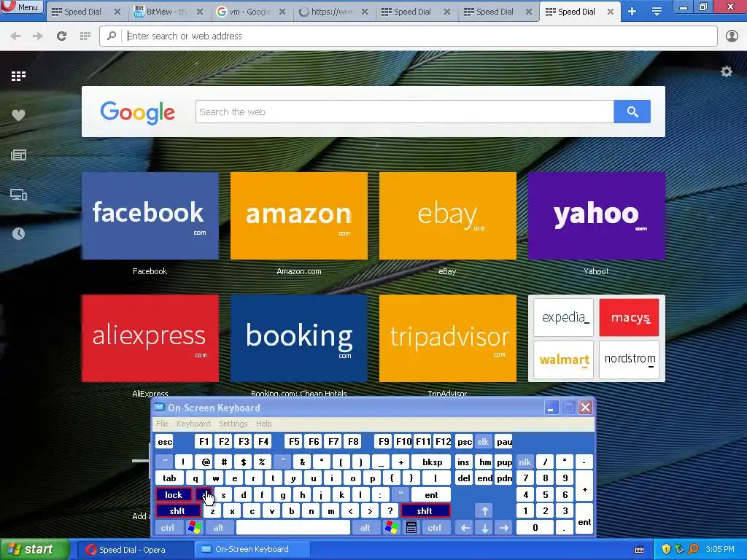
Task: Reload the current page
Action: (61, 36)
